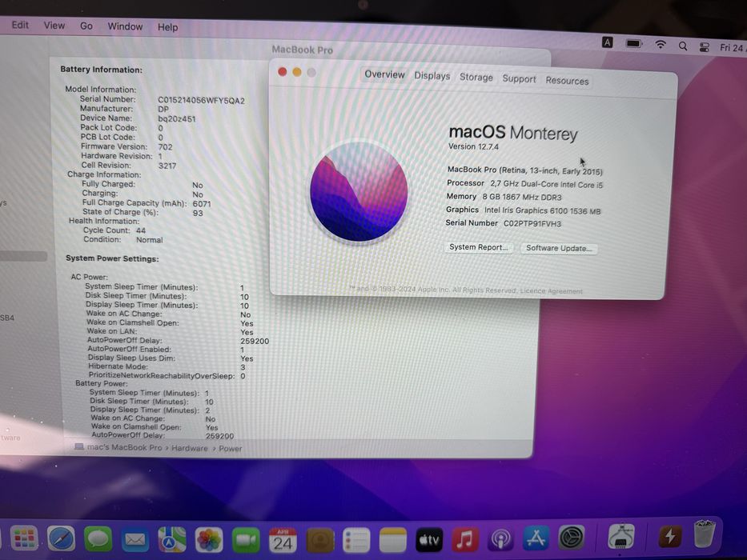Viewport: 747px width, 560px height.
Task: Open the Contacts app in the Dock
Action: point(320,541)
